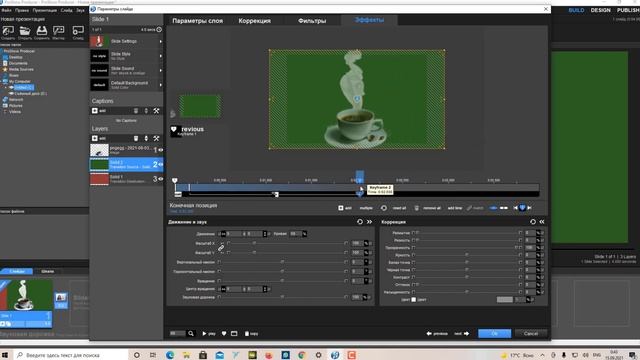Go to next slide with next button
Image resolution: width=640 pixels, height=360 pixels.
click(462, 333)
